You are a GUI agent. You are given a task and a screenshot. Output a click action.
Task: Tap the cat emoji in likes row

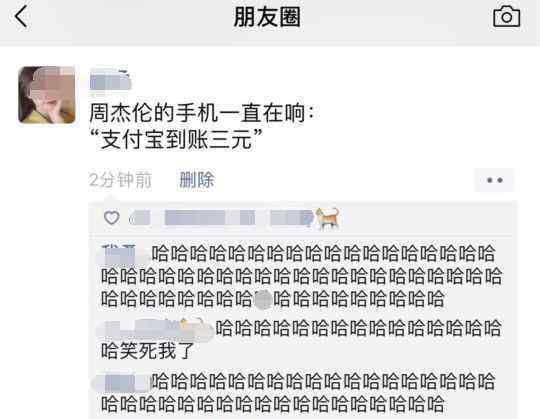(x=327, y=218)
